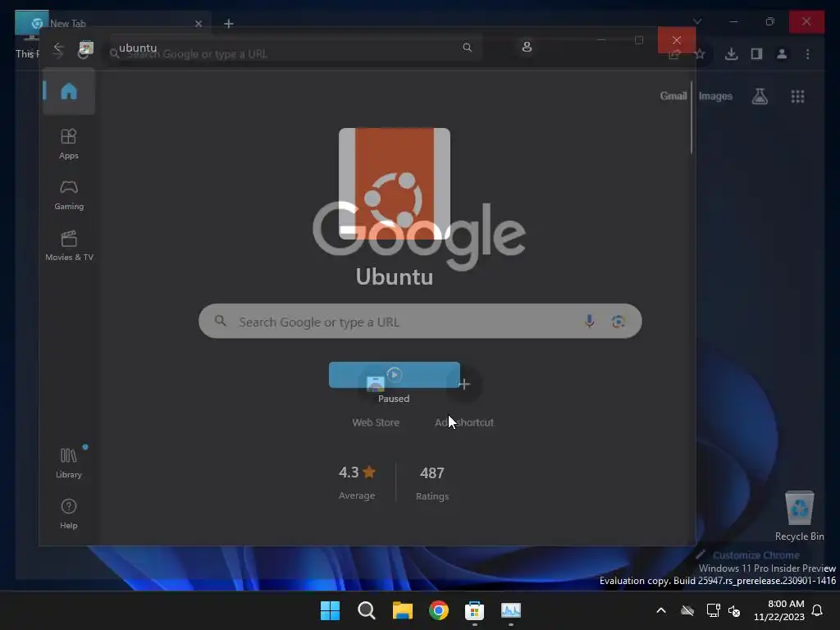The width and height of the screenshot is (840, 630).
Task: Open File Explorer from the taskbar
Action: coord(402,610)
